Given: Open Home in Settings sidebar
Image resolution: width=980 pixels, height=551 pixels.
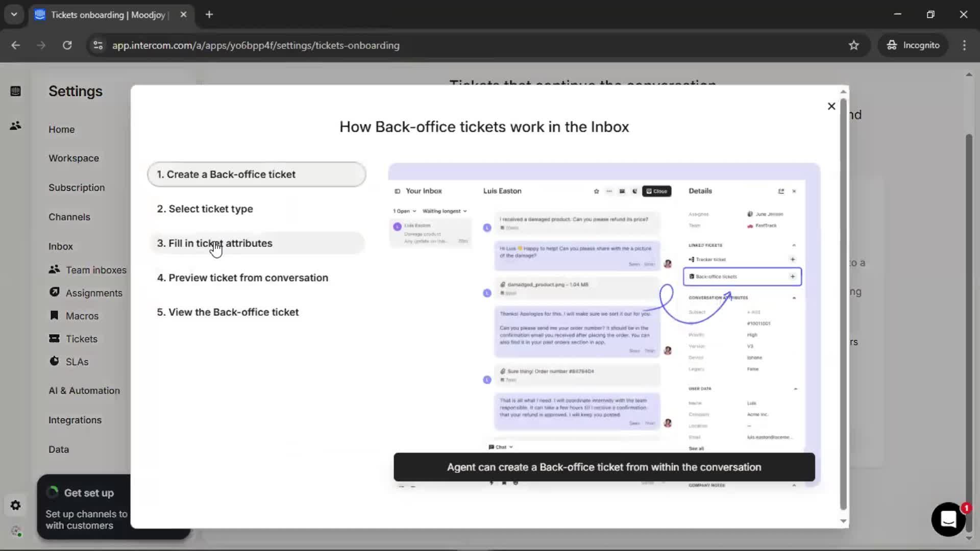Looking at the screenshot, I should tap(61, 130).
